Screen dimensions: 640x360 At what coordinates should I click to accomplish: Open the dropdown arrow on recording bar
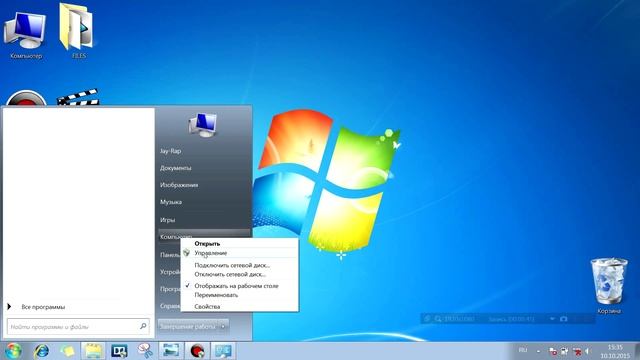(x=552, y=318)
